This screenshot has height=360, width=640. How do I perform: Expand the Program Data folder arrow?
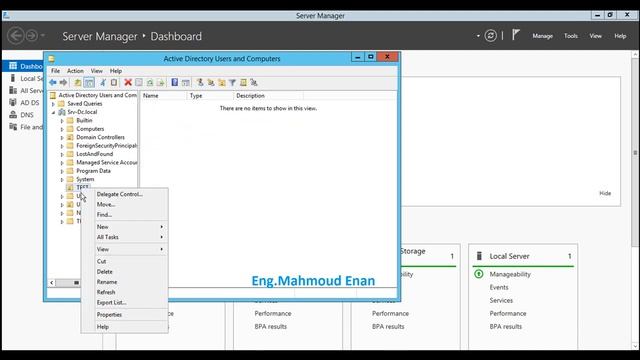62,171
